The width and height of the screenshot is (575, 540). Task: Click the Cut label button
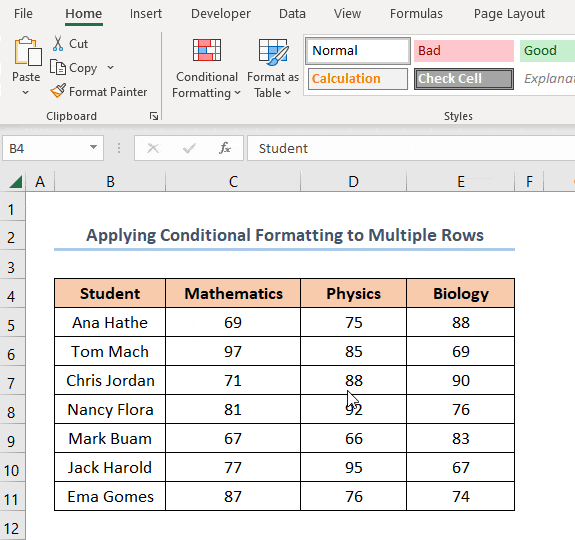(78, 44)
